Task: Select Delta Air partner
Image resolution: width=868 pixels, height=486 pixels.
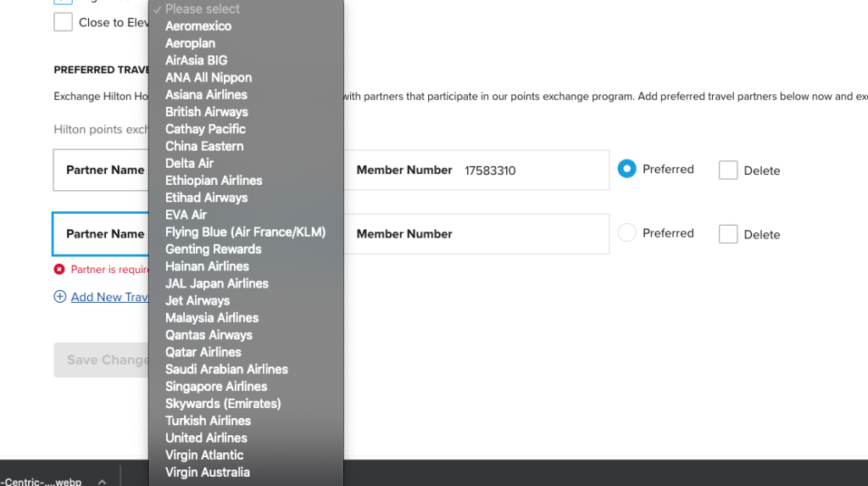Action: click(247, 164)
